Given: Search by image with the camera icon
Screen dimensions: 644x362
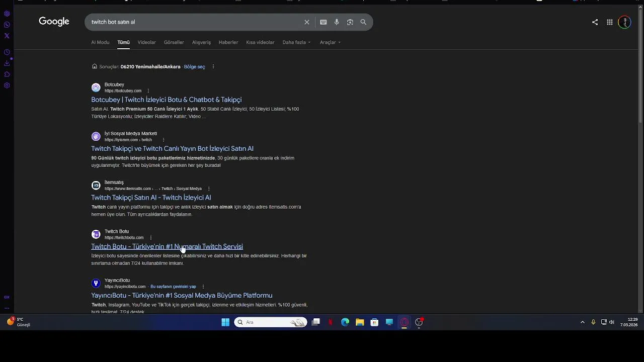Looking at the screenshot, I should [350, 22].
